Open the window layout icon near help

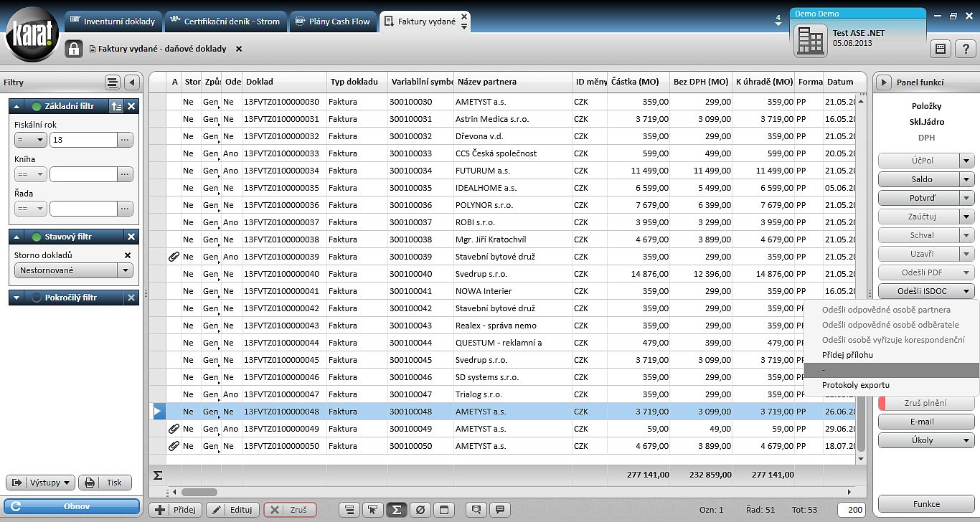(x=940, y=49)
